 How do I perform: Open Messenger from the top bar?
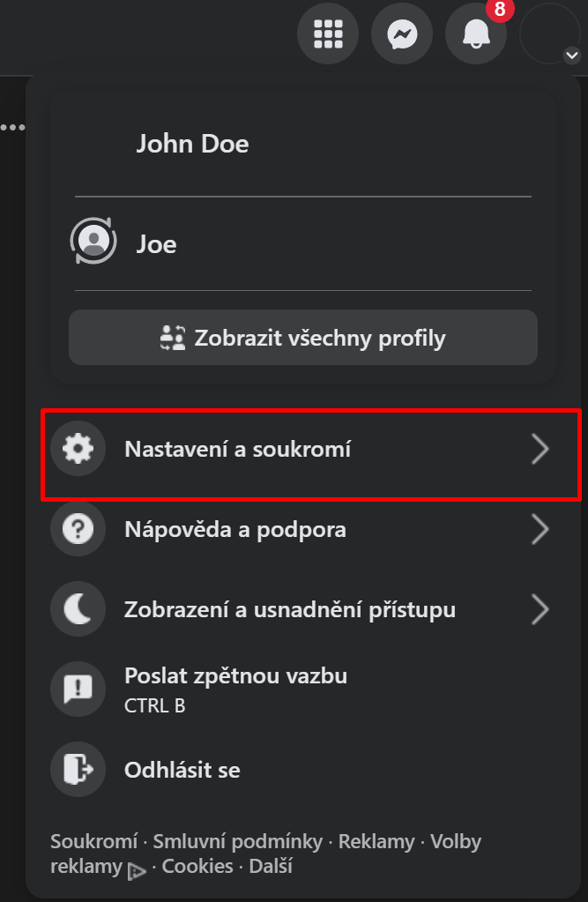pos(402,34)
